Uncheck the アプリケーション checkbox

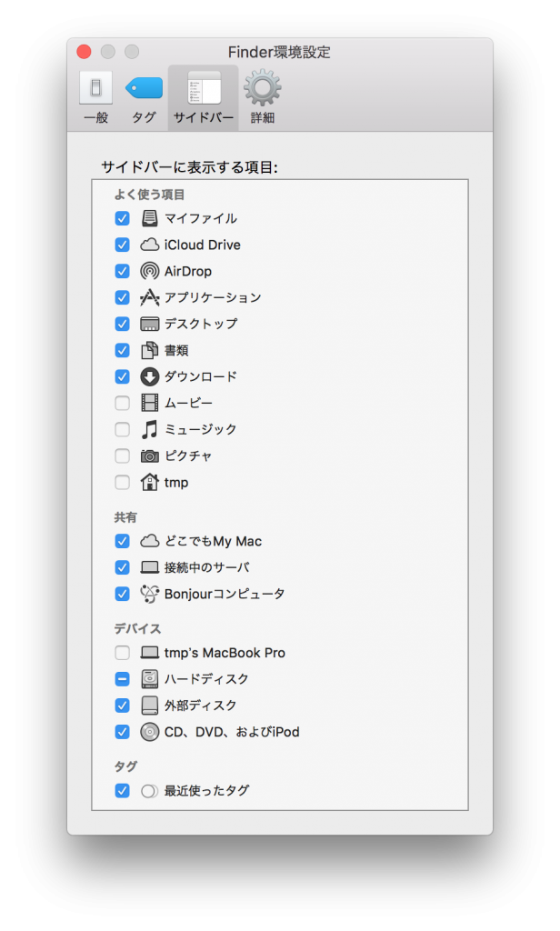pyautogui.click(x=123, y=297)
